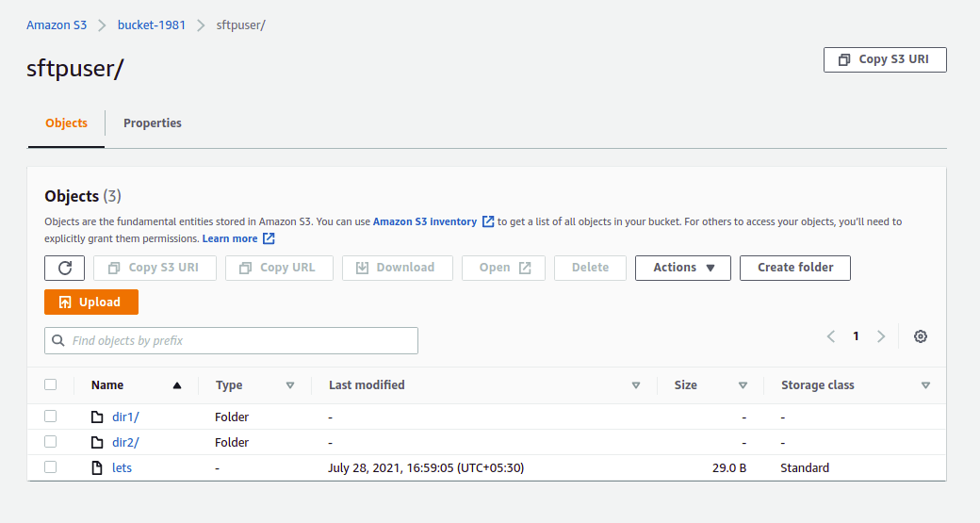Click the disabled Copy S3 URI toolbar button
This screenshot has width=980, height=523.
155,268
